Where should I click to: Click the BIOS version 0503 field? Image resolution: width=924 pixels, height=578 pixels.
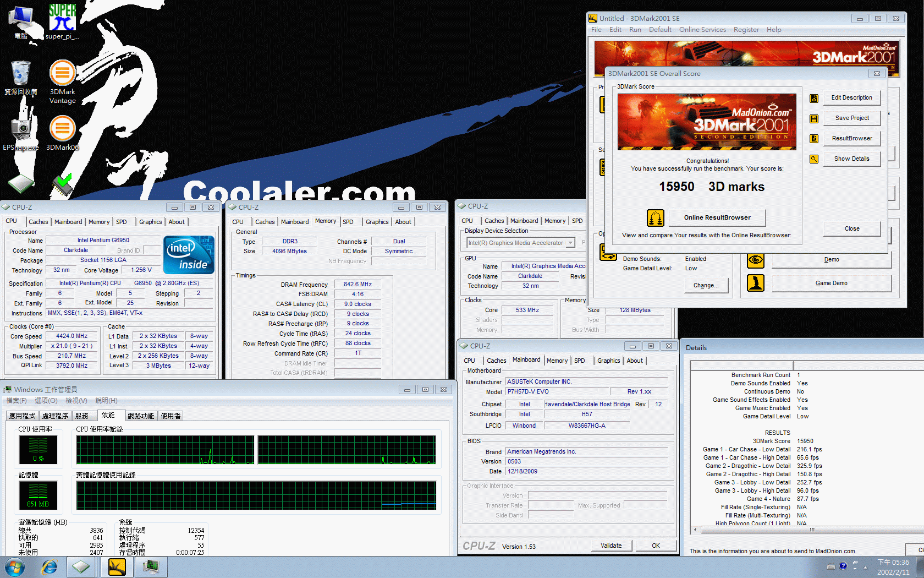pos(587,462)
